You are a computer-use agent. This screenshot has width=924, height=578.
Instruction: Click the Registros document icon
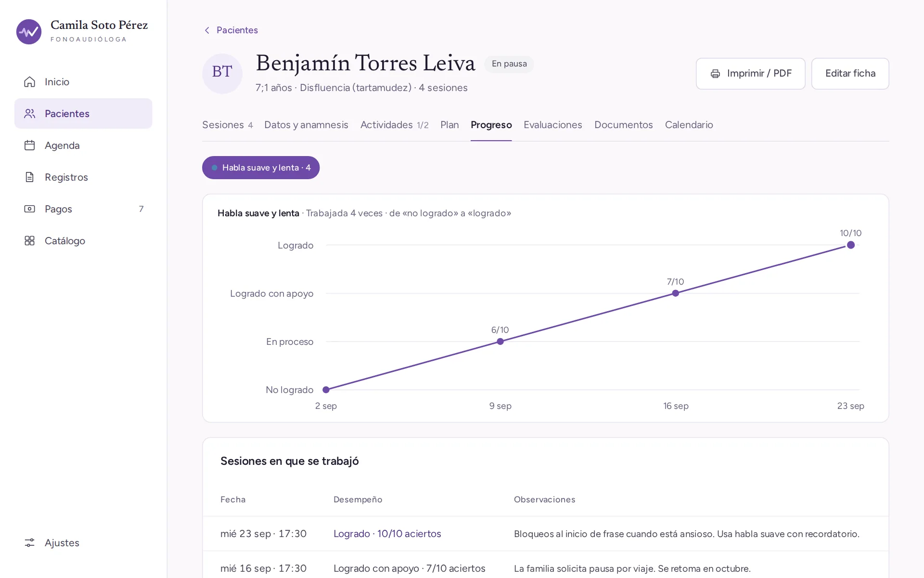29,177
